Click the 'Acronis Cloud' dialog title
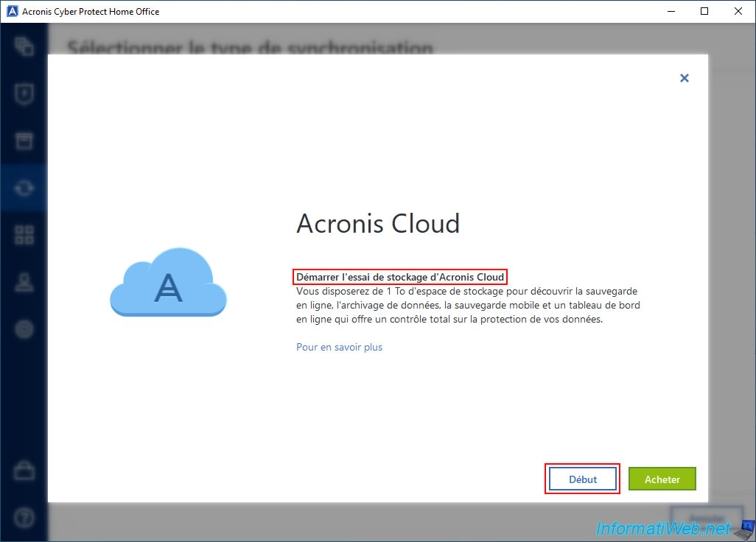 pyautogui.click(x=378, y=223)
